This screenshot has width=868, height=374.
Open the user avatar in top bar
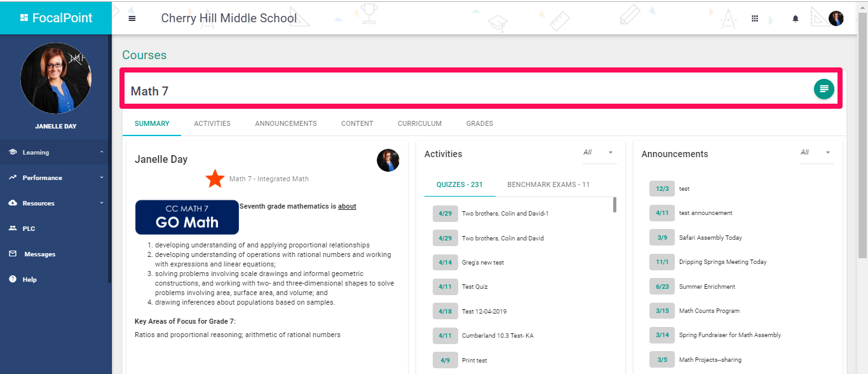point(836,18)
